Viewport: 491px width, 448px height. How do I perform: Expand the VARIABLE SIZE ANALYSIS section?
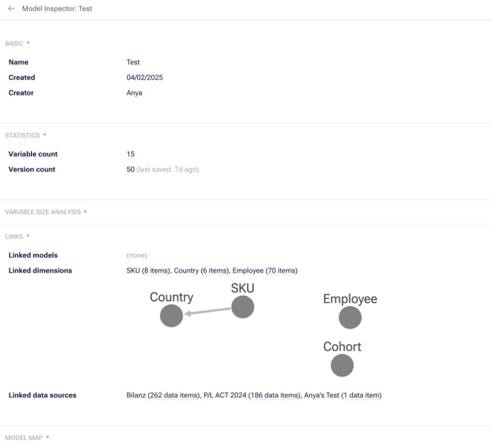46,212
